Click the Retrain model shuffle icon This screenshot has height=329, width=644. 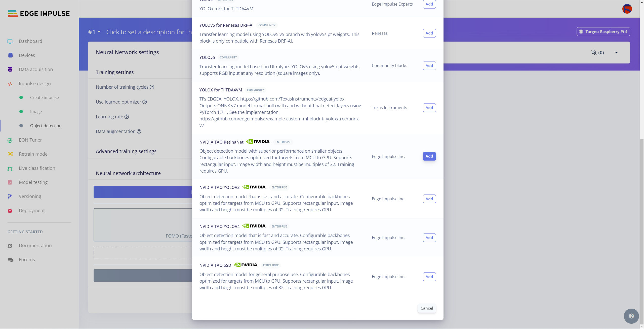point(10,154)
